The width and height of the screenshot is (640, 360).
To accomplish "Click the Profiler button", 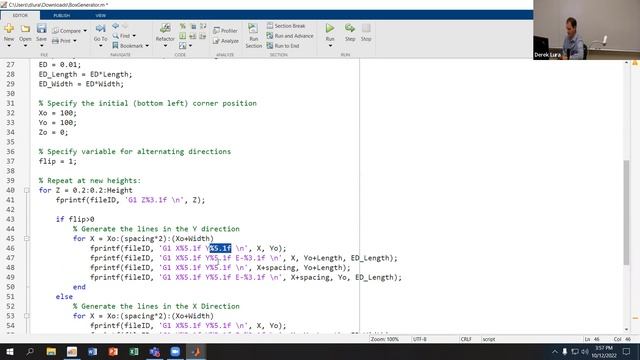I will pyautogui.click(x=225, y=31).
